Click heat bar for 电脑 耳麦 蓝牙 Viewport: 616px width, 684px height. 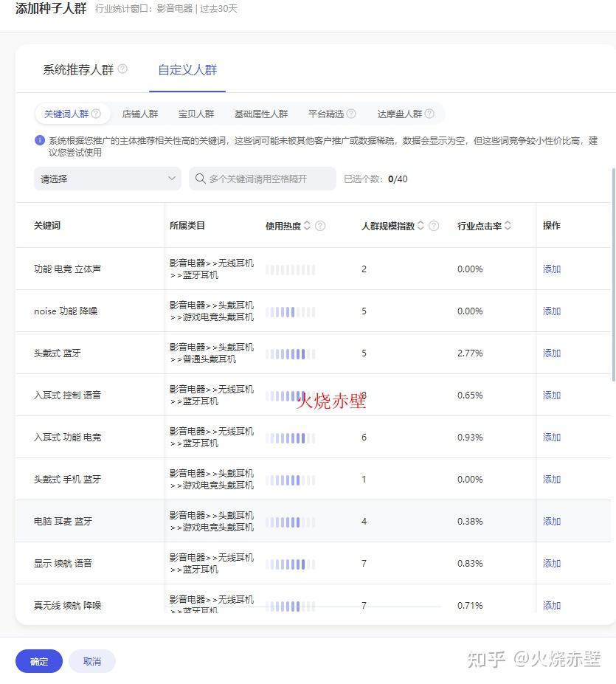pyautogui.click(x=290, y=522)
